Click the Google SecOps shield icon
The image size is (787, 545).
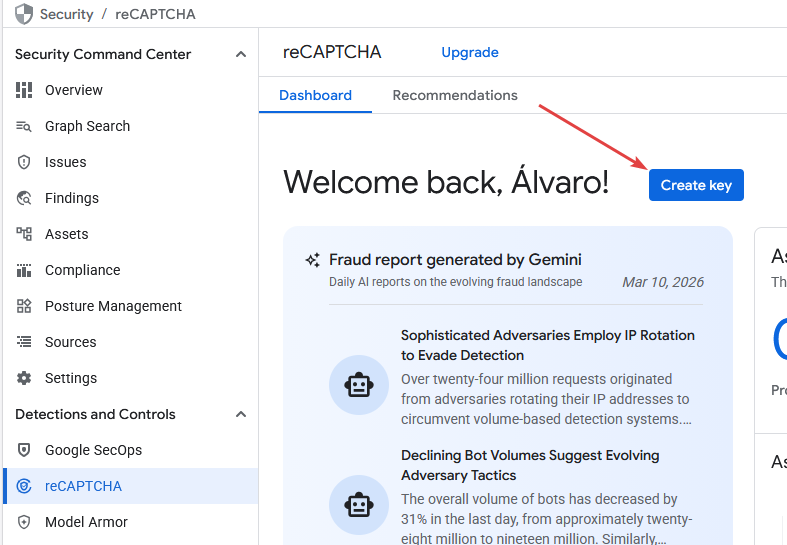[x=25, y=450]
